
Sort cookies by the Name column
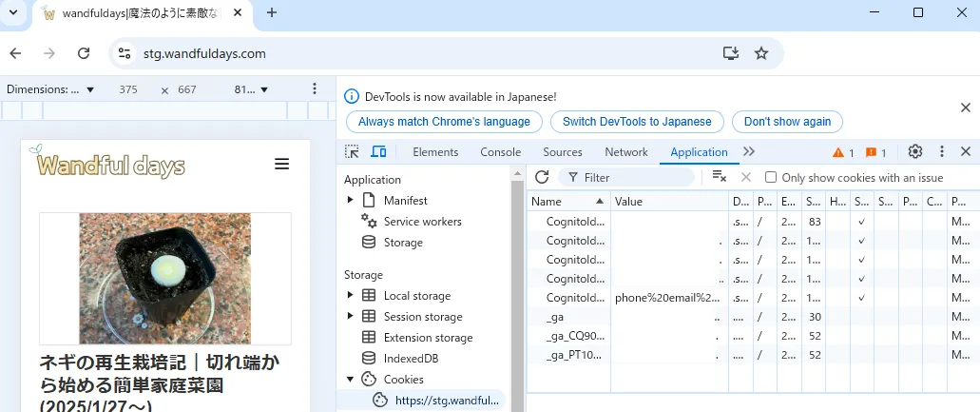568,202
